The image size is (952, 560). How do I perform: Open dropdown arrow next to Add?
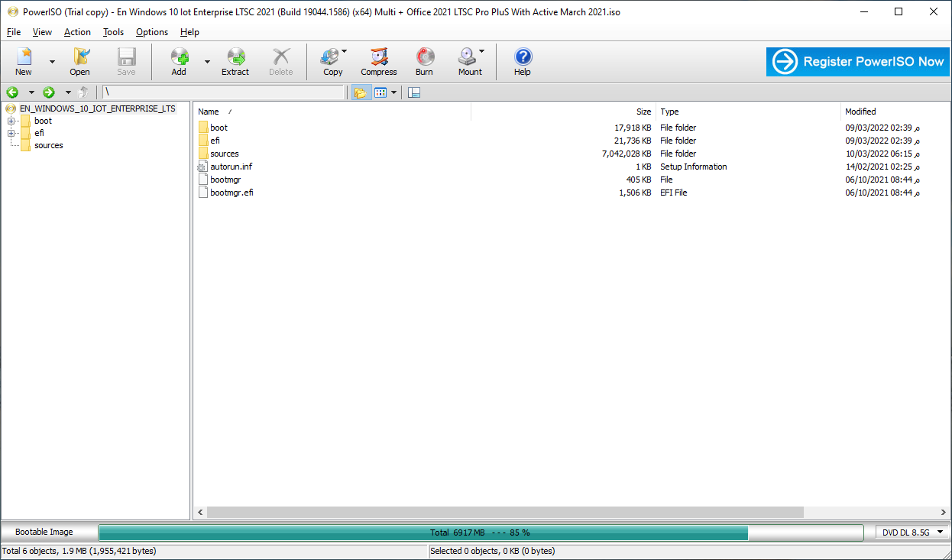coord(207,61)
